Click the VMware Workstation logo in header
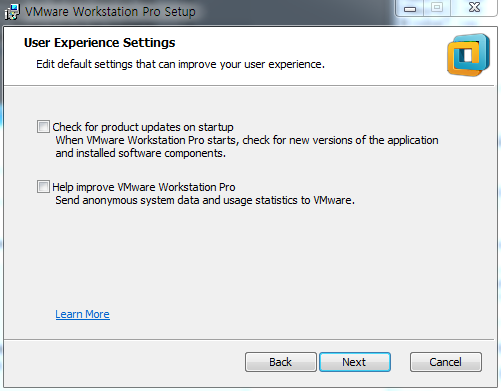This screenshot has height=391, width=501. tap(468, 55)
